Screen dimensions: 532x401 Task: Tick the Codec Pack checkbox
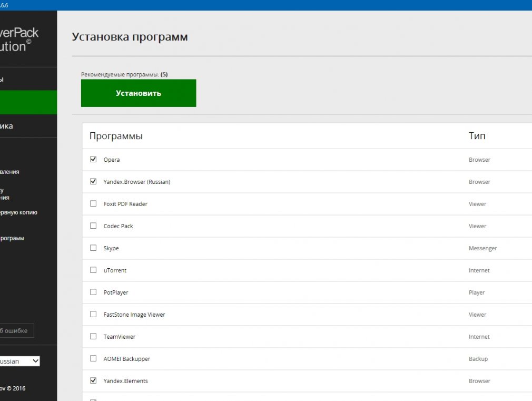click(x=93, y=226)
